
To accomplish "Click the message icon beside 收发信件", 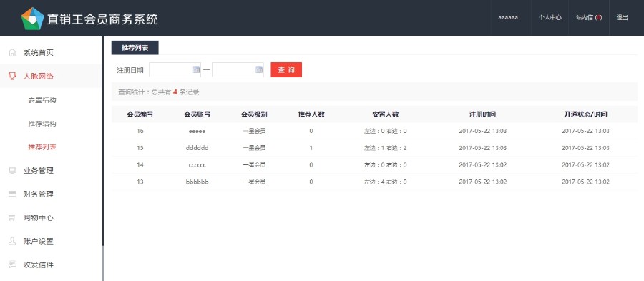I will tap(12, 265).
